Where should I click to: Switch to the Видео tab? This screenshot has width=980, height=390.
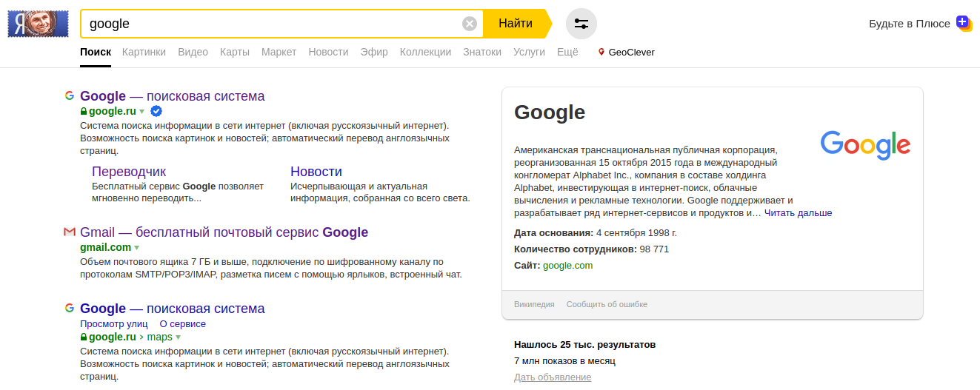(x=193, y=53)
